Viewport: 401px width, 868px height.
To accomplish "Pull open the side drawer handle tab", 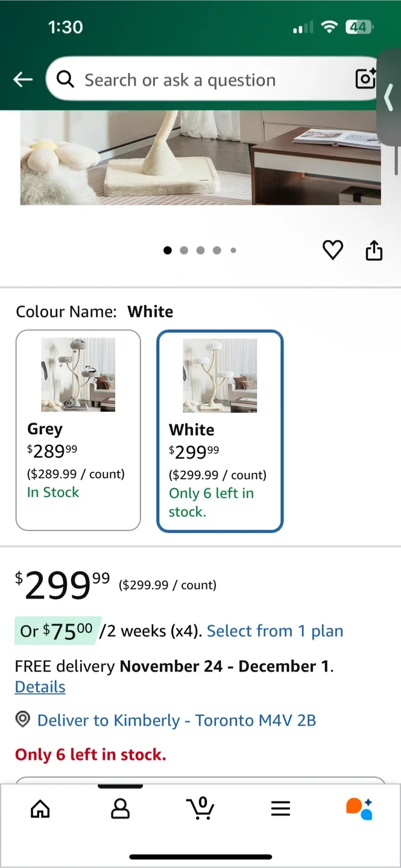I will coord(389,98).
